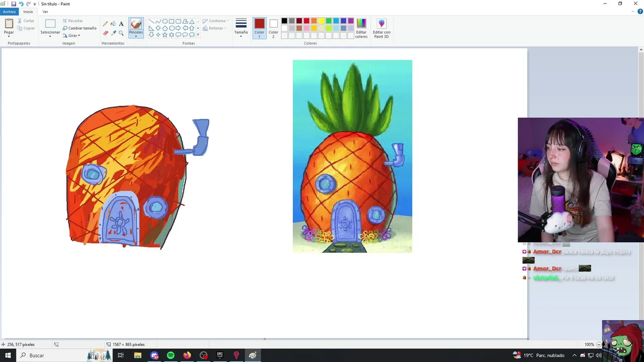
Task: Open Epic Games launcher from taskbar
Action: point(220,355)
